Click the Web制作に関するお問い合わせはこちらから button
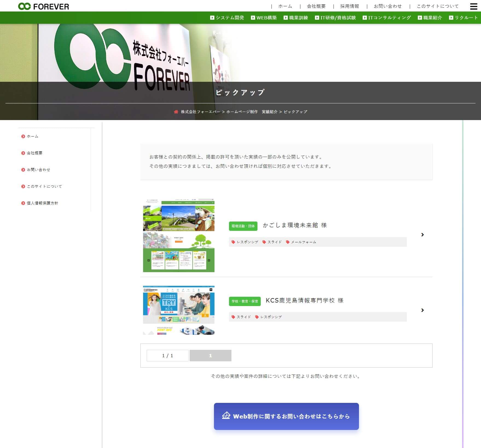Screen dimensions: 481x448 click(286, 416)
